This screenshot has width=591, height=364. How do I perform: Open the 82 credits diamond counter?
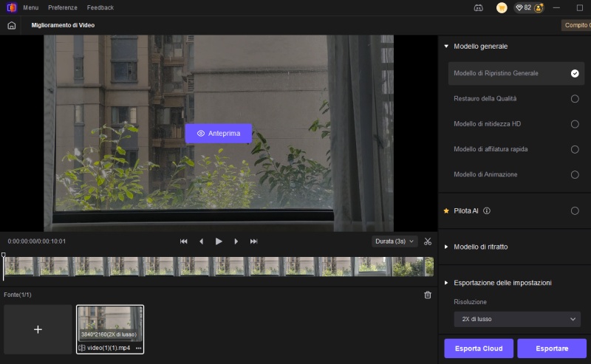[524, 7]
